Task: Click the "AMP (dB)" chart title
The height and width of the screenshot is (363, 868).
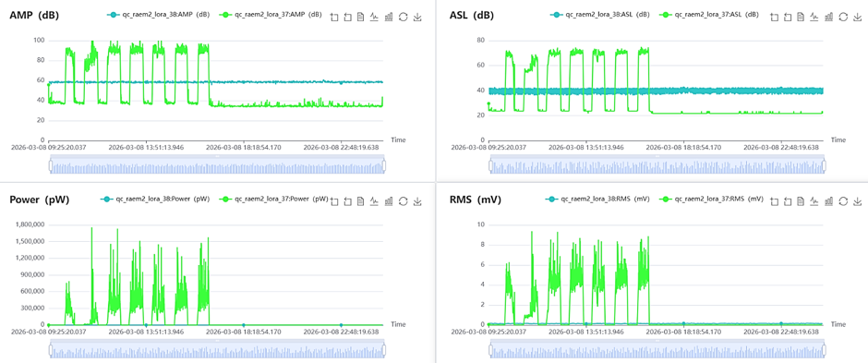Action: (x=34, y=16)
